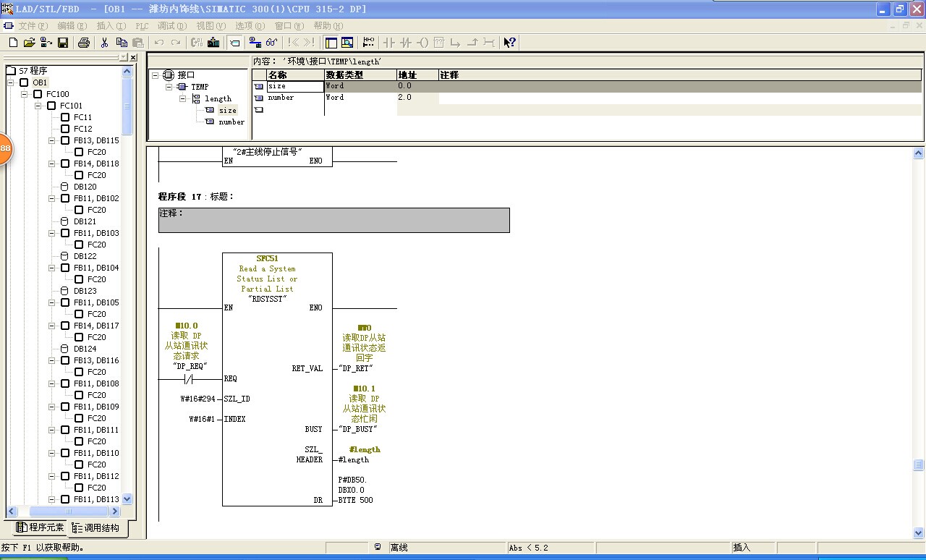The height and width of the screenshot is (560, 926).
Task: Open the 调试 (Debug) menu
Action: [170, 26]
